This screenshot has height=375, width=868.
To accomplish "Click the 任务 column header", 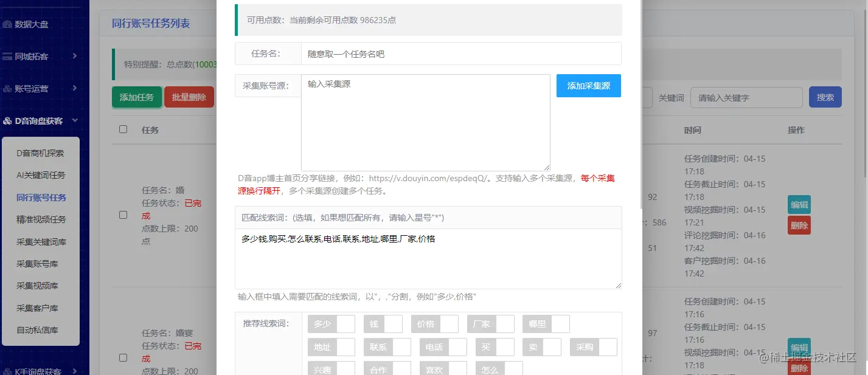I will point(150,130).
